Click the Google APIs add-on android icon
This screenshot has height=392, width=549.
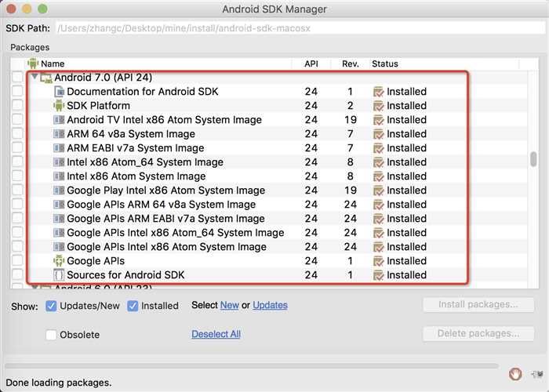click(x=59, y=261)
